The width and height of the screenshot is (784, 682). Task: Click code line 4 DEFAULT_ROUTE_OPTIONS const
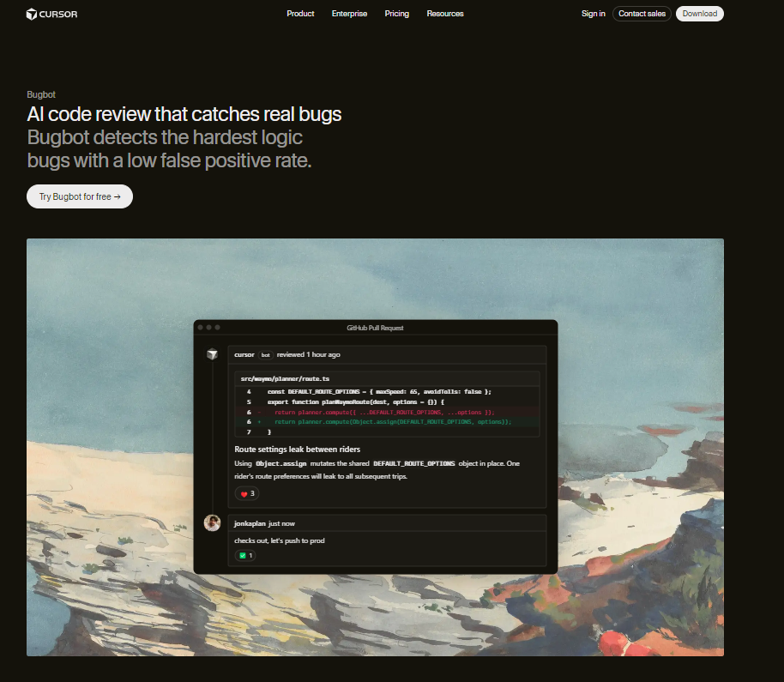click(379, 391)
